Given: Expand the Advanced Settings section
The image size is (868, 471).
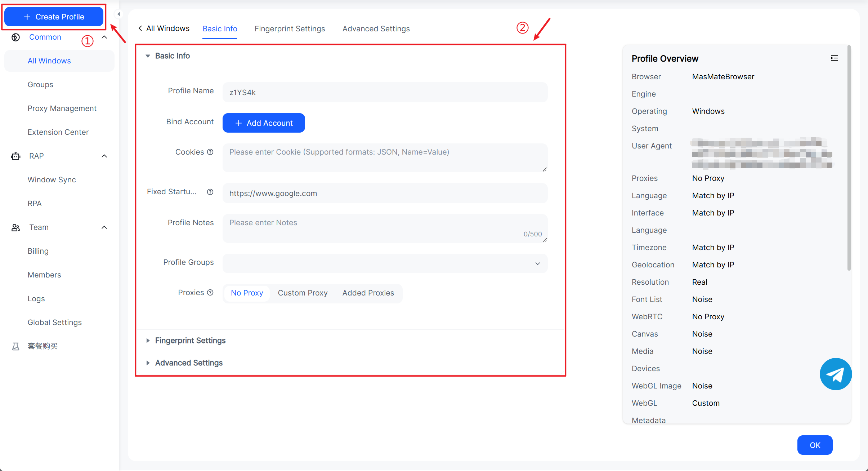Looking at the screenshot, I should (188, 363).
